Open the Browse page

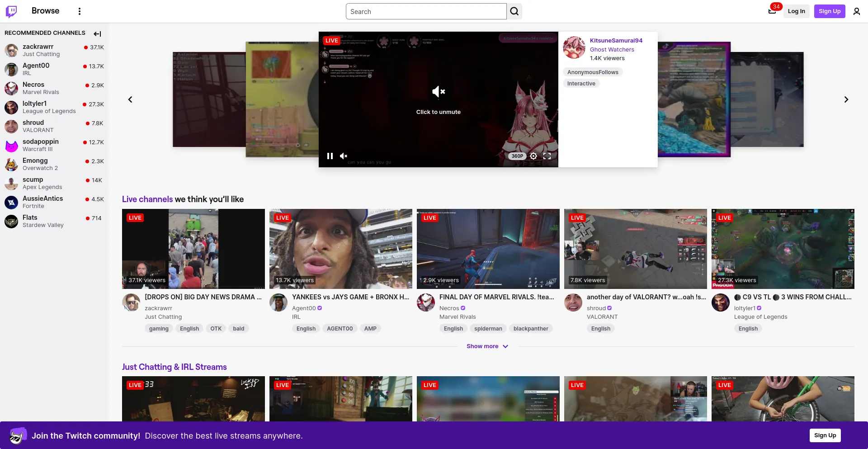[45, 11]
